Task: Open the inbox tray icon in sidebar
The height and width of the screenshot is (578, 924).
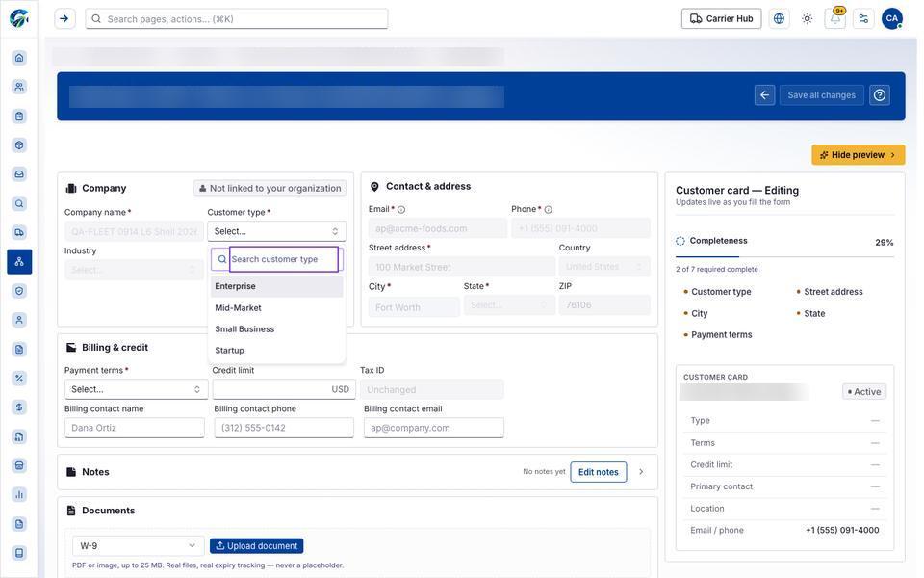Action: point(19,174)
